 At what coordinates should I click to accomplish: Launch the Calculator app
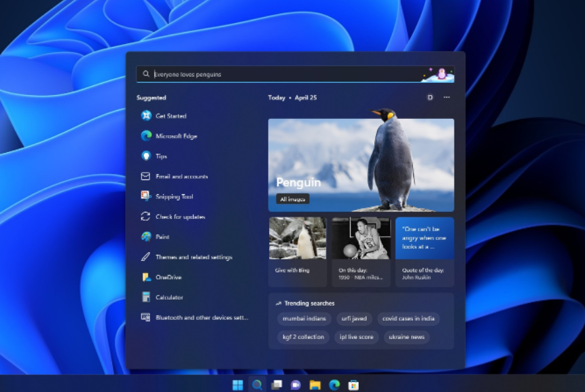(169, 298)
